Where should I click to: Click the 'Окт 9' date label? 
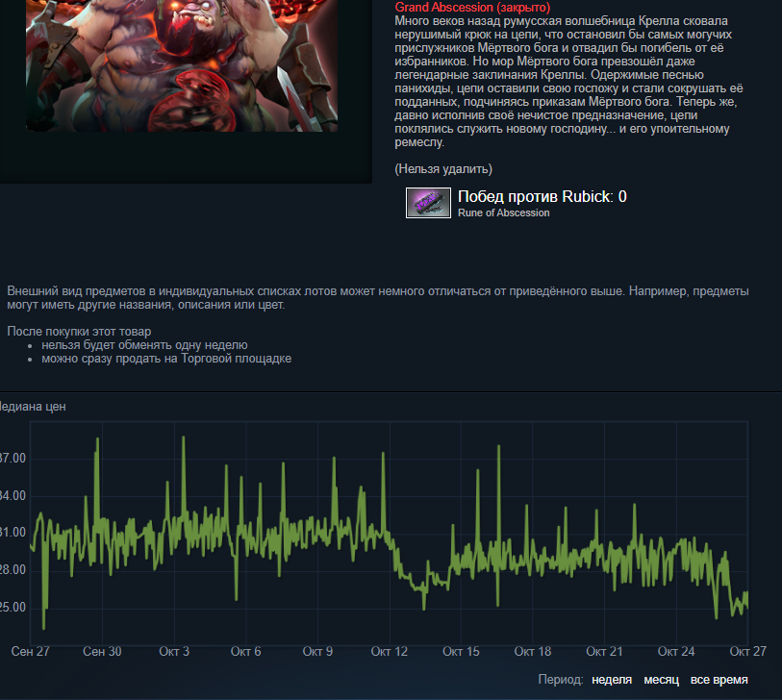point(317,652)
